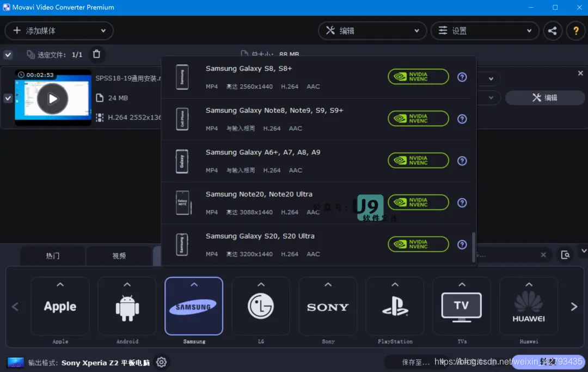Choose the Sony device category
588x372 pixels.
coord(328,307)
